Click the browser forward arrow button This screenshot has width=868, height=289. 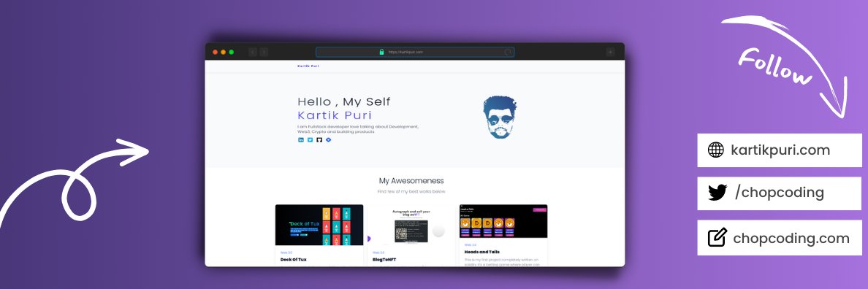click(x=264, y=52)
